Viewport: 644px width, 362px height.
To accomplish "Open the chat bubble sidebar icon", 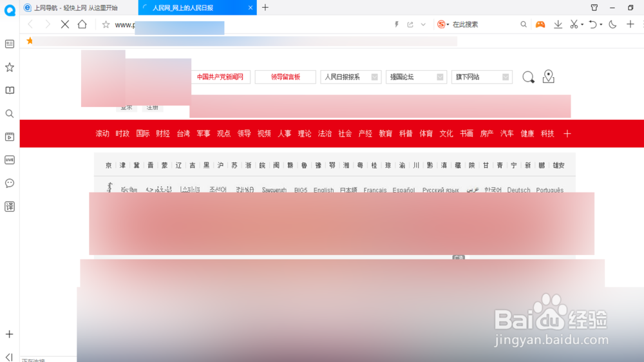I will pyautogui.click(x=10, y=184).
